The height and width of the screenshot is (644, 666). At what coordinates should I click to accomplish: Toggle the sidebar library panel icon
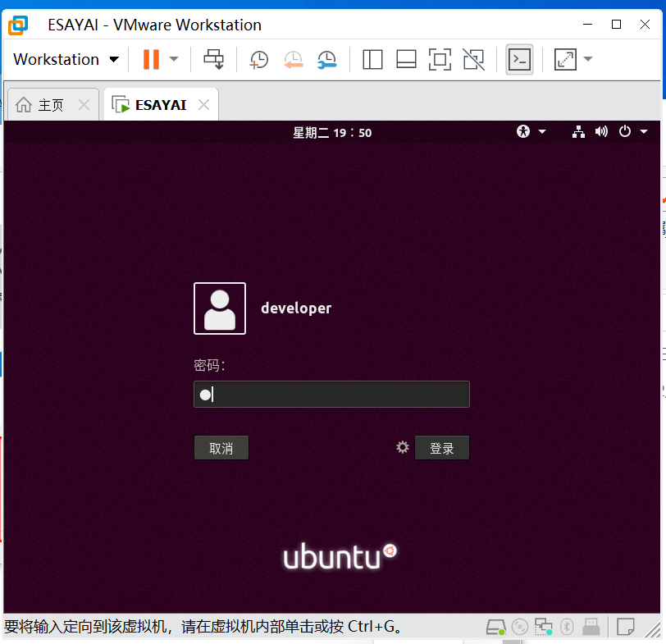coord(372,59)
